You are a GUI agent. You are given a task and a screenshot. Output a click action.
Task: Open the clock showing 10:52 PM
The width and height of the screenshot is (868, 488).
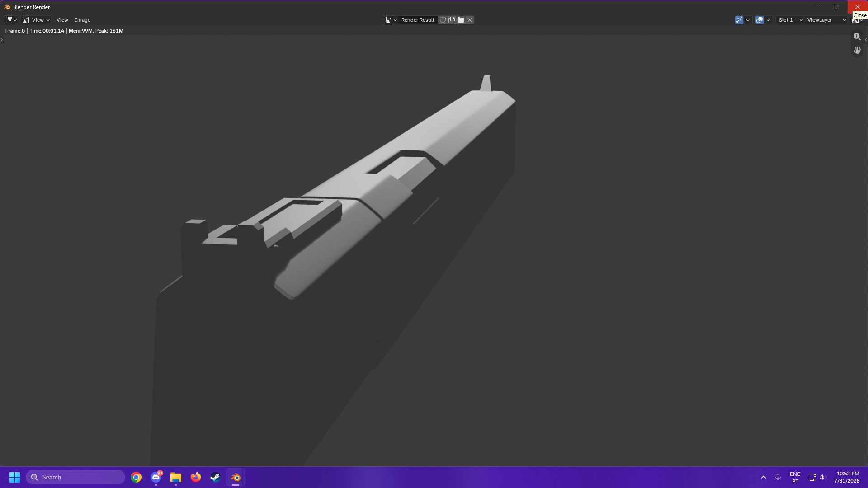[847, 477]
